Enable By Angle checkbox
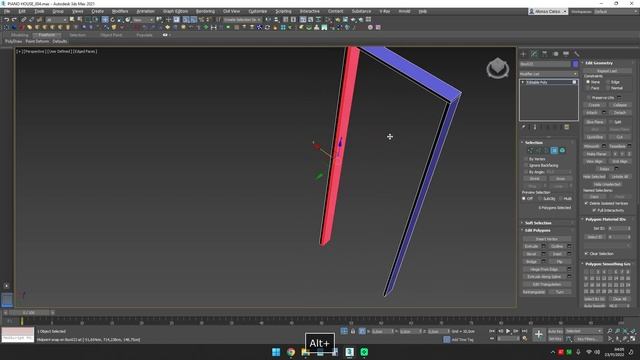 (x=526, y=172)
